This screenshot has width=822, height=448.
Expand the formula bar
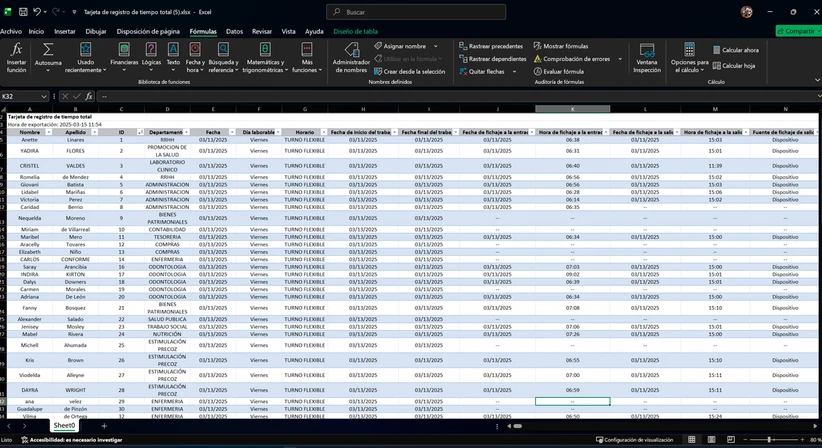[x=819, y=96]
